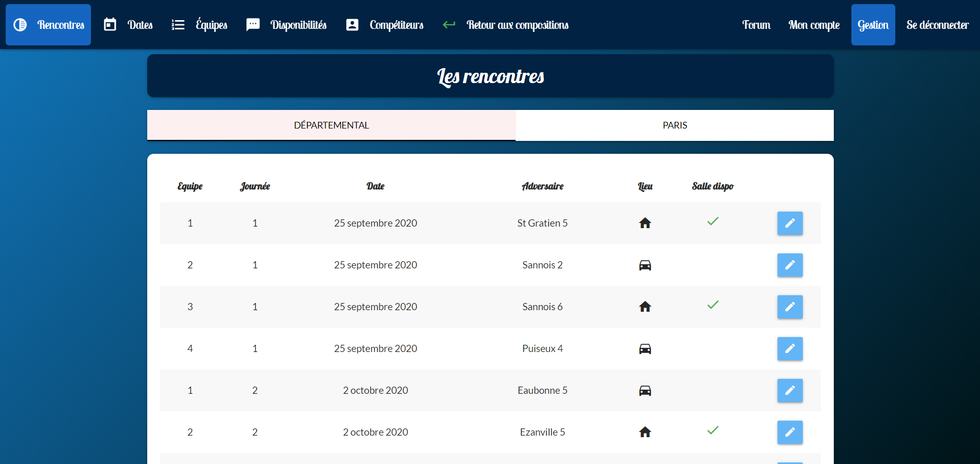Click home icon in Sannois 6 row
This screenshot has height=464, width=980.
click(645, 307)
